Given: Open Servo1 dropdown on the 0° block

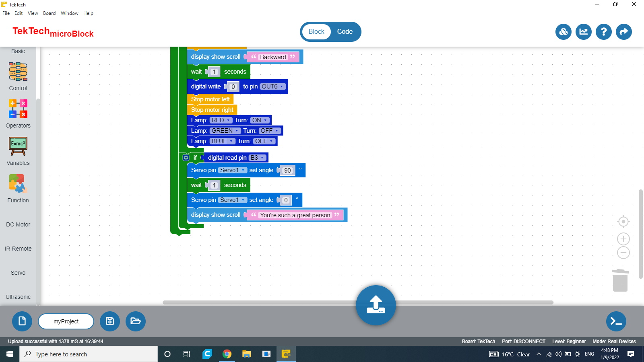Looking at the screenshot, I should (x=232, y=200).
